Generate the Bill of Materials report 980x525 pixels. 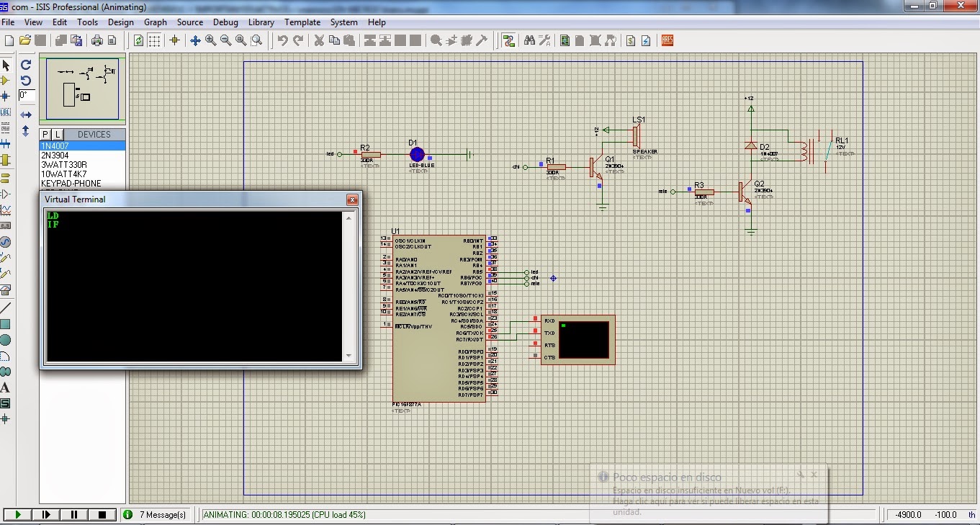[630, 41]
